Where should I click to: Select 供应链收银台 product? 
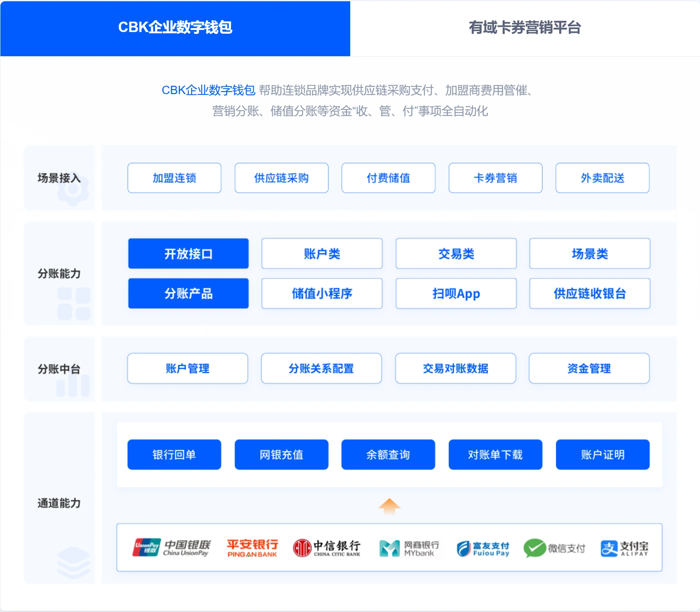(590, 294)
